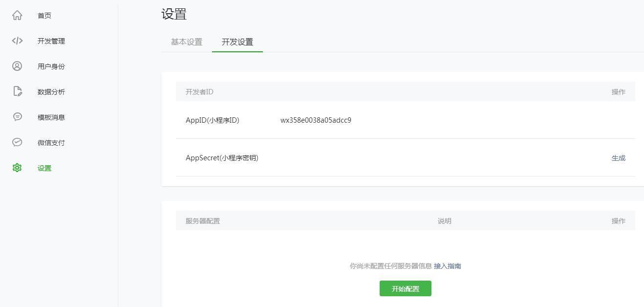Viewport: 644px width, 307px height.
Task: Open the 开发管理 menu item
Action: 51,41
